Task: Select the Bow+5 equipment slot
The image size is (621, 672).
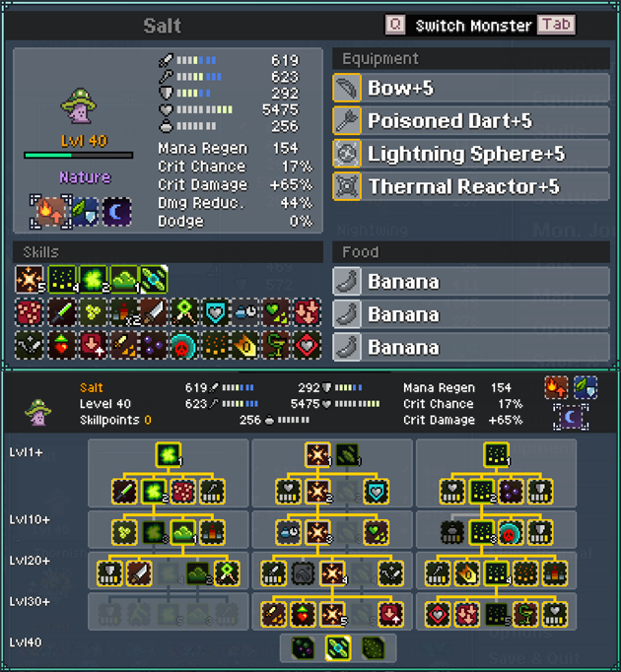Action: click(x=471, y=88)
